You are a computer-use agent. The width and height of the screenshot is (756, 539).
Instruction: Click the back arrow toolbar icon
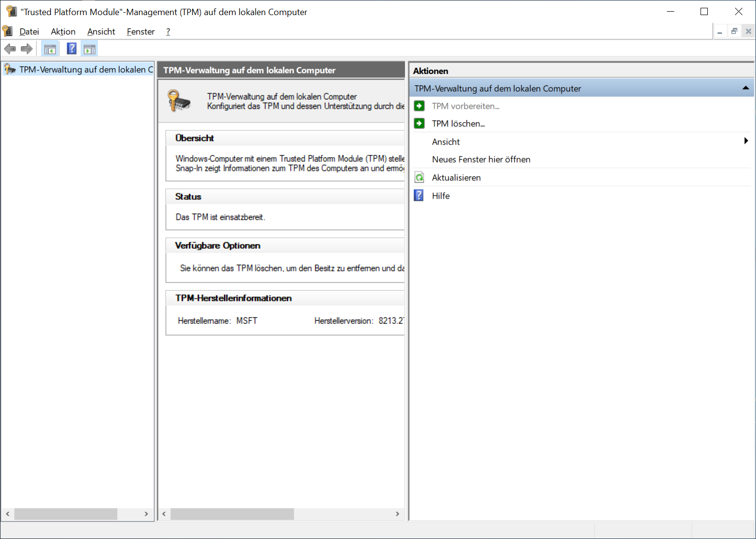click(x=10, y=49)
